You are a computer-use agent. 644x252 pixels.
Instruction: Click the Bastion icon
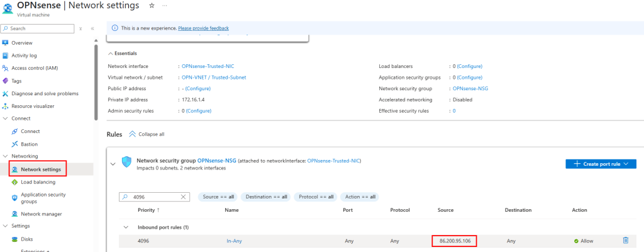15,144
